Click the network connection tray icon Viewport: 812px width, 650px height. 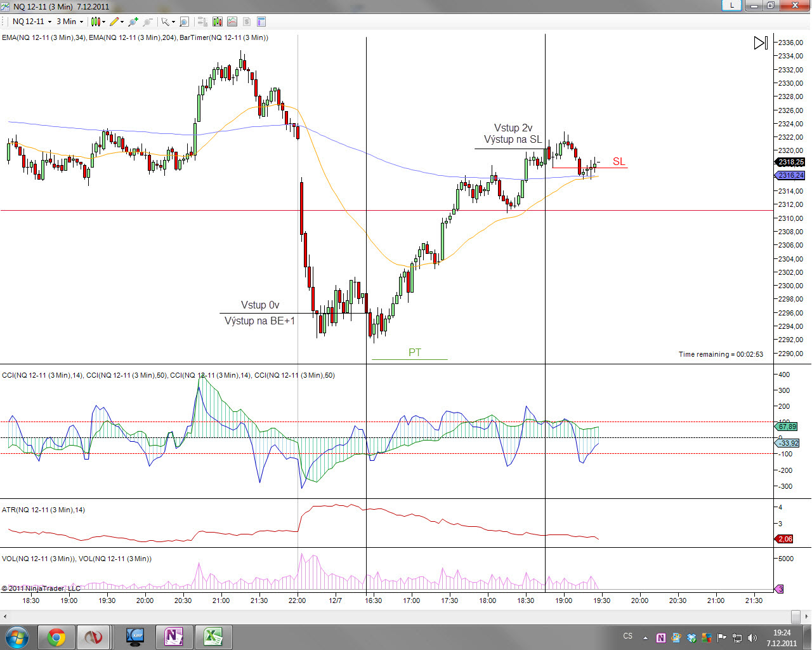pos(737,638)
